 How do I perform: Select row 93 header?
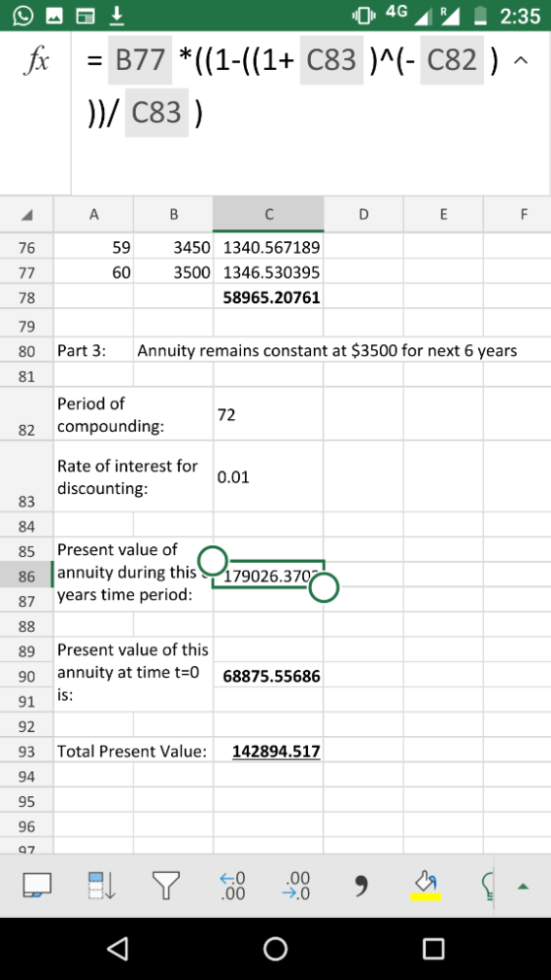(27, 752)
